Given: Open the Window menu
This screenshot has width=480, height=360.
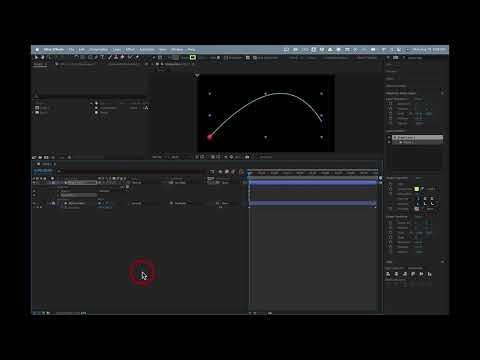Looking at the screenshot, I should (177, 49).
